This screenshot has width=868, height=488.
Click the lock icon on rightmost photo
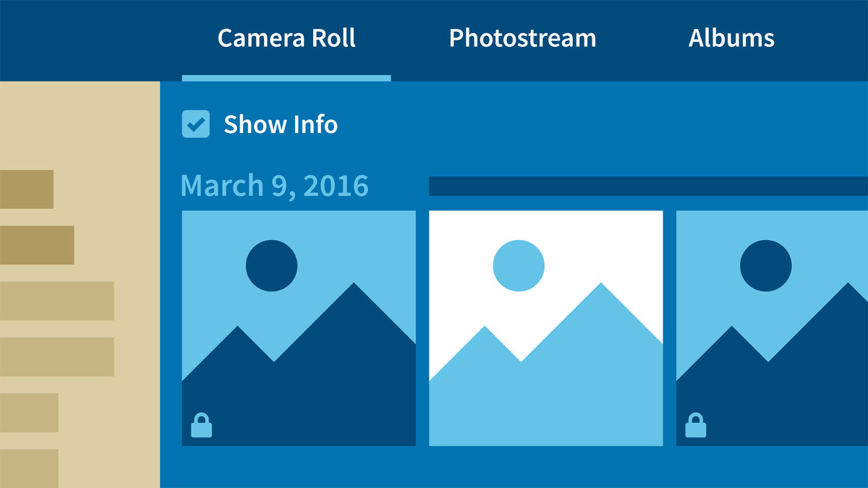coord(696,426)
